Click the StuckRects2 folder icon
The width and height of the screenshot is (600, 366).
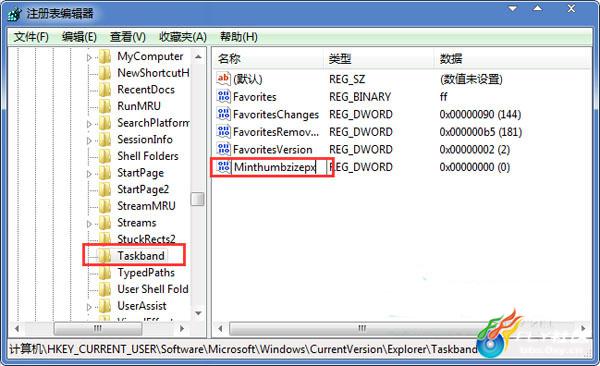click(105, 239)
